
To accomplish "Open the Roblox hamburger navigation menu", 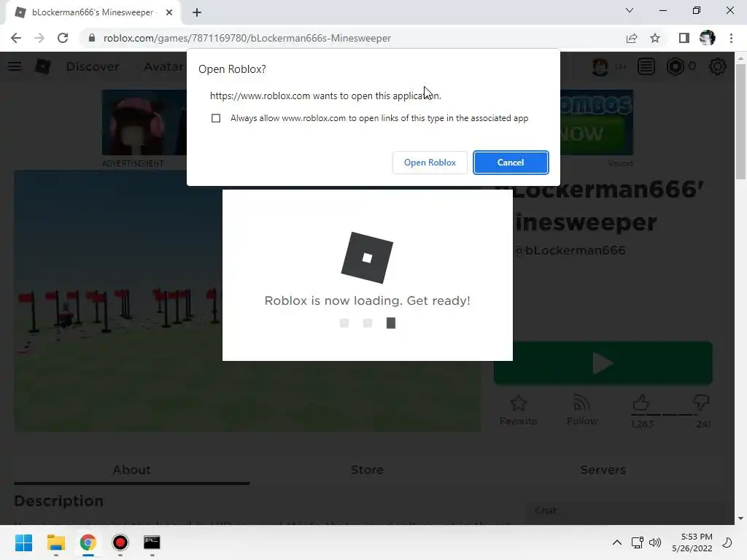I will [15, 66].
